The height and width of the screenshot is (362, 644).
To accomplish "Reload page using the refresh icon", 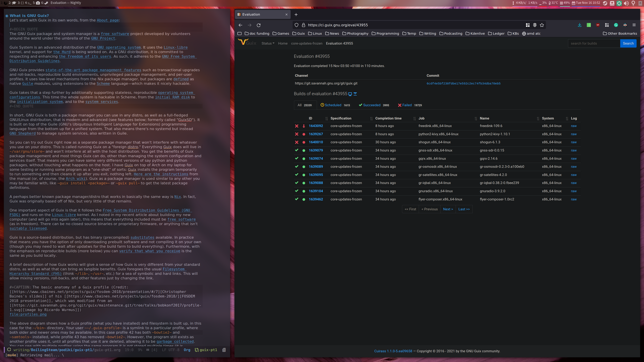I will (259, 25).
